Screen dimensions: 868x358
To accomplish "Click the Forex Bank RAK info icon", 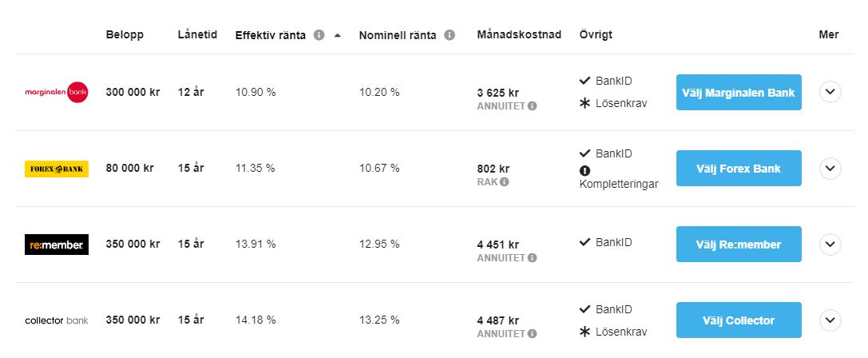I will click(x=504, y=181).
